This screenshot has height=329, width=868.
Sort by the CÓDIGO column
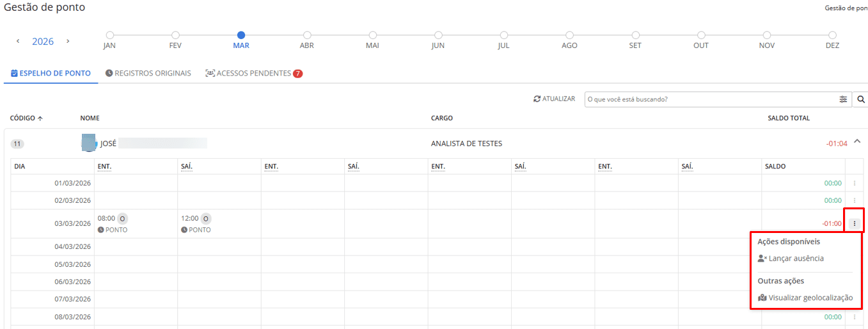coord(27,118)
